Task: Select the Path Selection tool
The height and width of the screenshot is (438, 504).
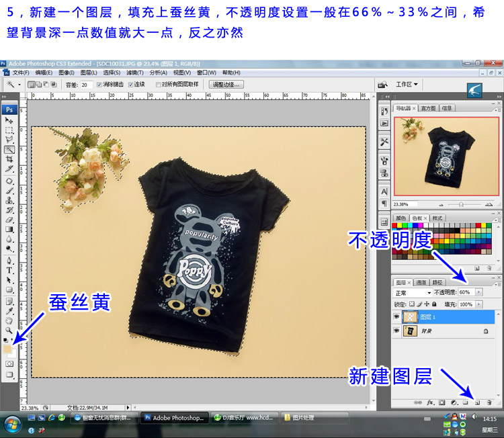Action: coord(9,280)
